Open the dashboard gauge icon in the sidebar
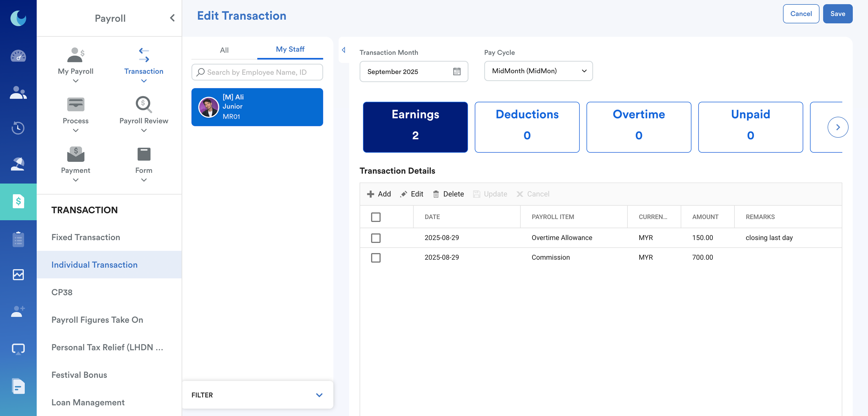Viewport: 868px width, 416px height. [18, 56]
